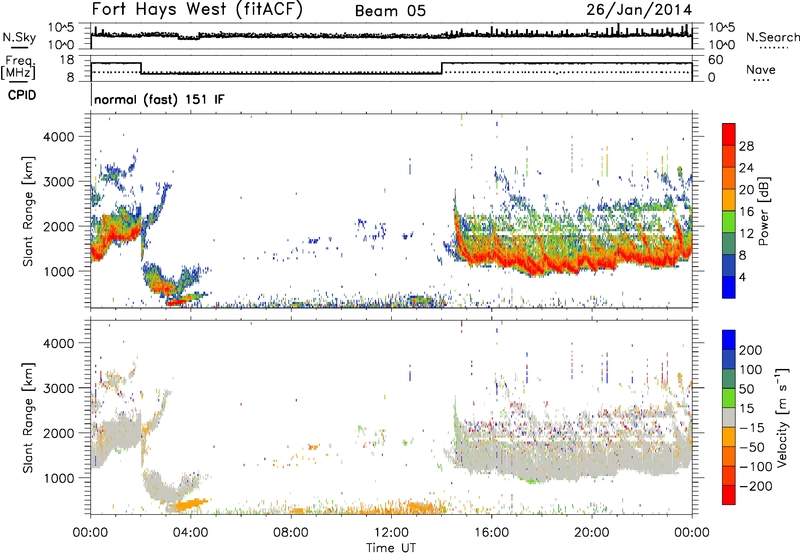Click the '-200' value on the Velocity scale

pyautogui.click(x=756, y=486)
